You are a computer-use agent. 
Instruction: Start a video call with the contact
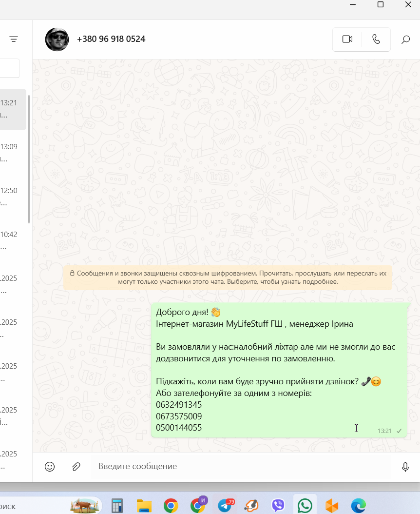(x=347, y=40)
